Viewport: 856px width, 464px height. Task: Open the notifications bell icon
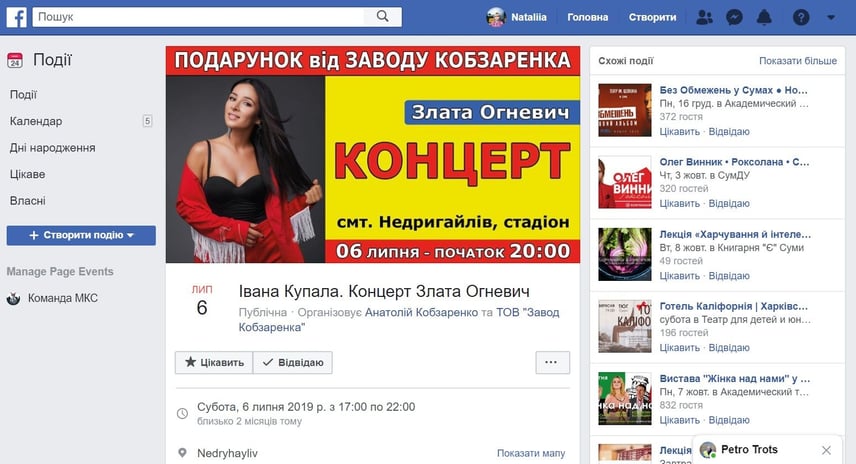tap(764, 17)
